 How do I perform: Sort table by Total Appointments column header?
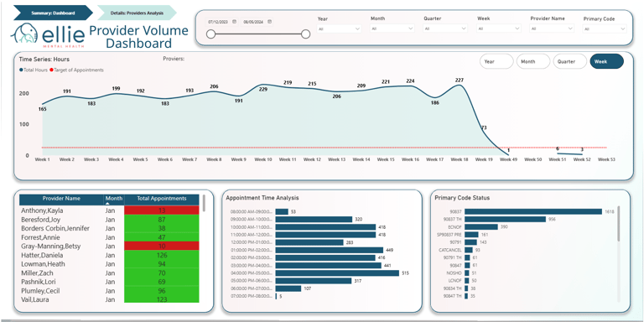[x=161, y=199]
